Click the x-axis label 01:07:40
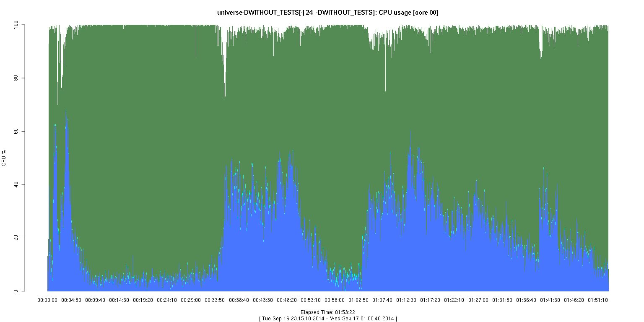 [382, 300]
